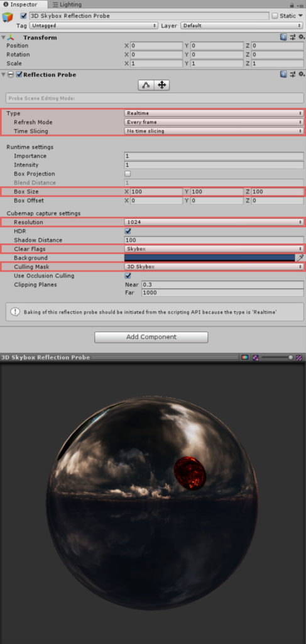Open Transform presets icon
306x644 pixels.
292,37
